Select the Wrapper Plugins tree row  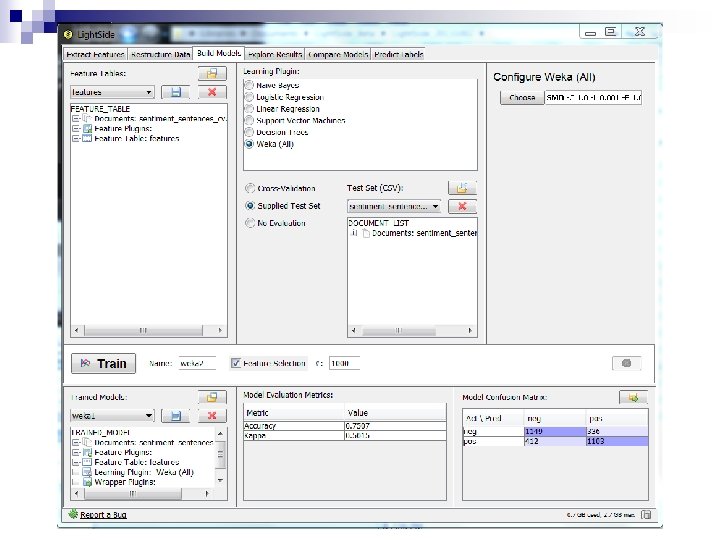click(125, 482)
